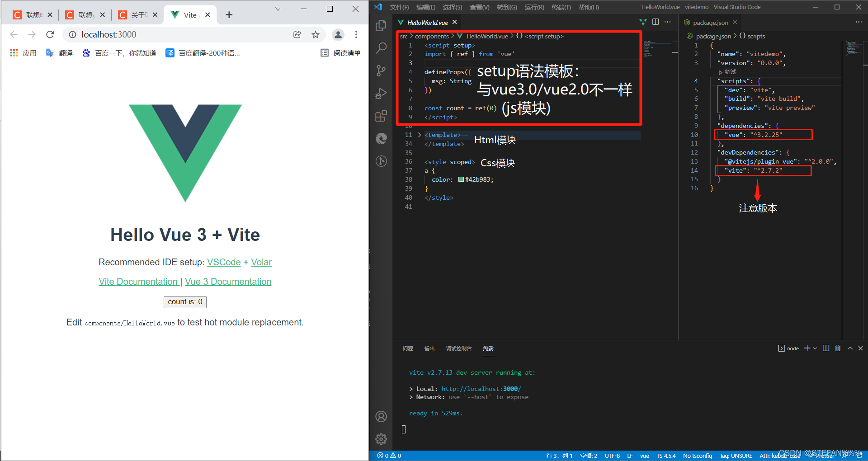The height and width of the screenshot is (461, 868).
Task: Switch to the 问题 Problems panel tab
Action: click(408, 348)
